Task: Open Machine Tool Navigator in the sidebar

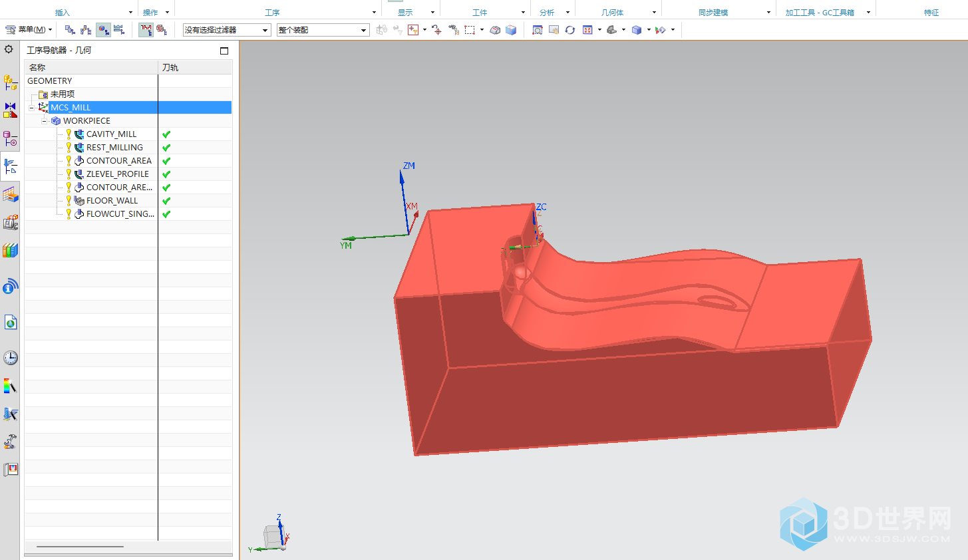Action: tap(10, 138)
